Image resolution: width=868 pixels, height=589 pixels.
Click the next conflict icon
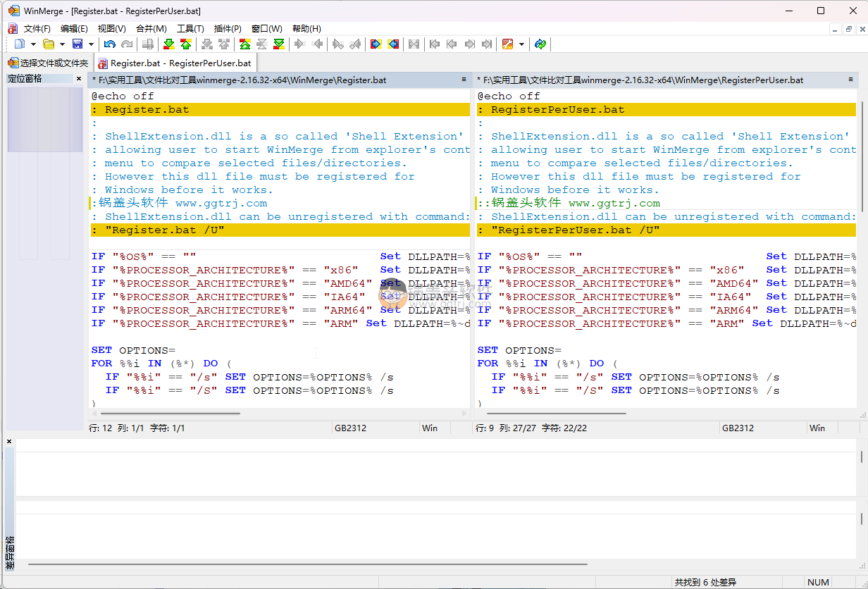tap(207, 44)
